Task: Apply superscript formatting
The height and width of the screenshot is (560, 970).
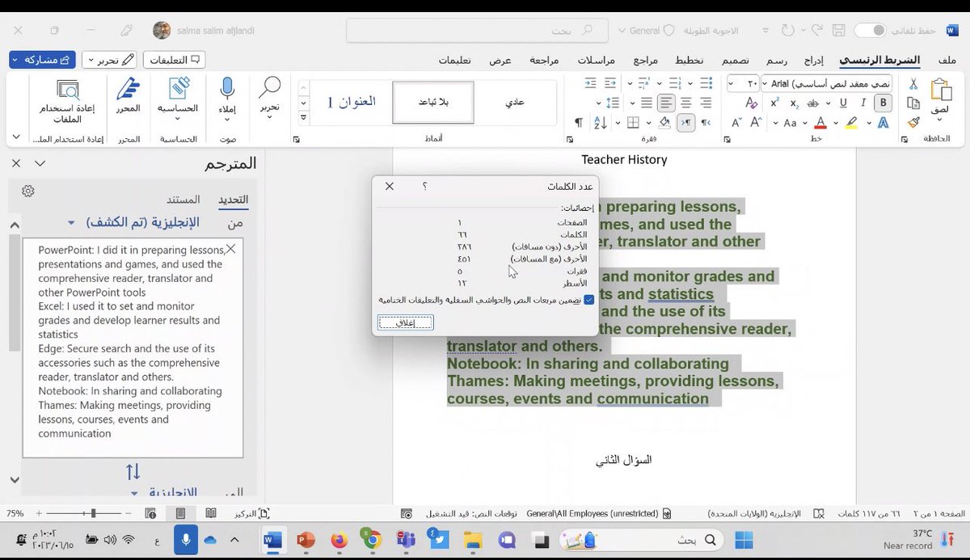Action: pyautogui.click(x=774, y=103)
